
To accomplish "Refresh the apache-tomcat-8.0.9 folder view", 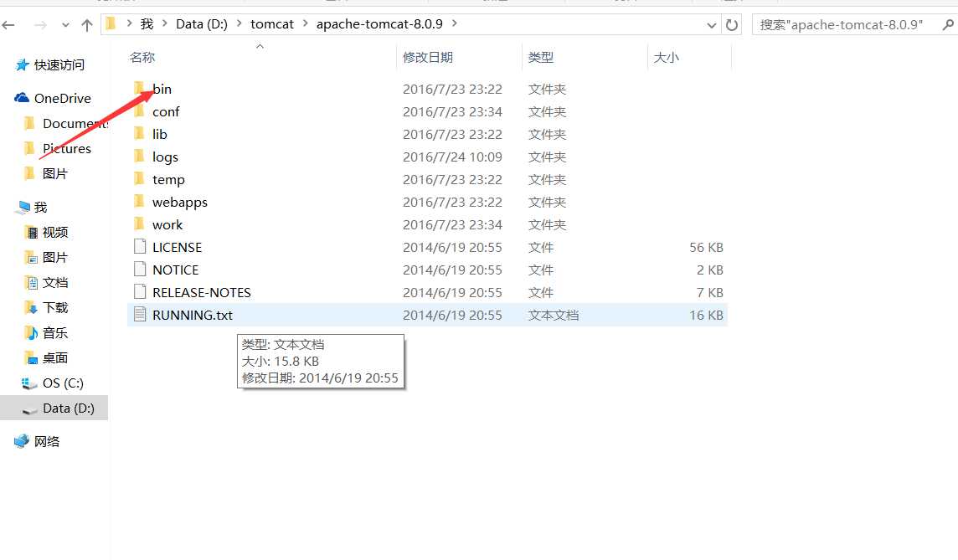I will pos(731,25).
